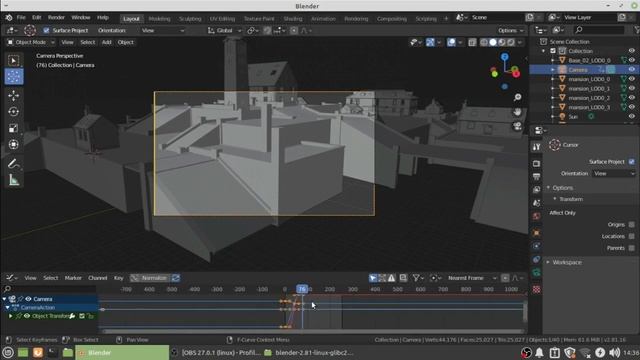Screen dimensions: 640x360
Task: Open Options dropdown in viewport header
Action: [510, 31]
